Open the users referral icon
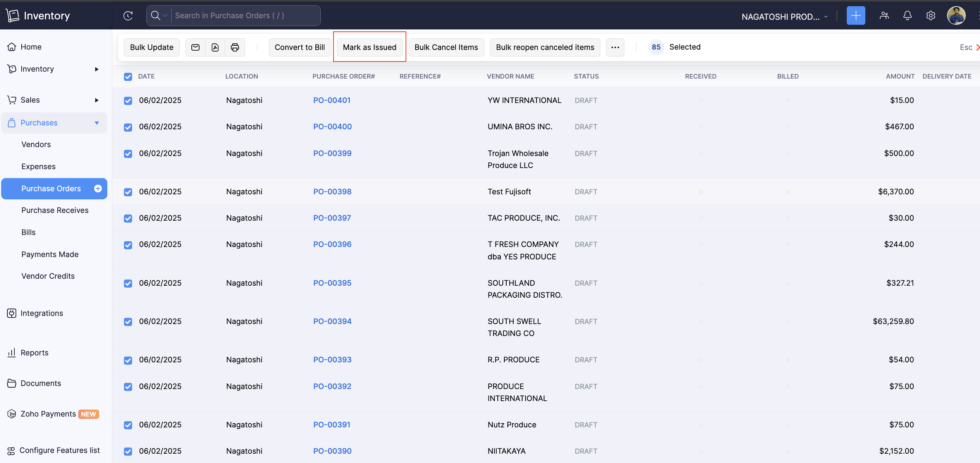This screenshot has height=463, width=980. point(884,15)
